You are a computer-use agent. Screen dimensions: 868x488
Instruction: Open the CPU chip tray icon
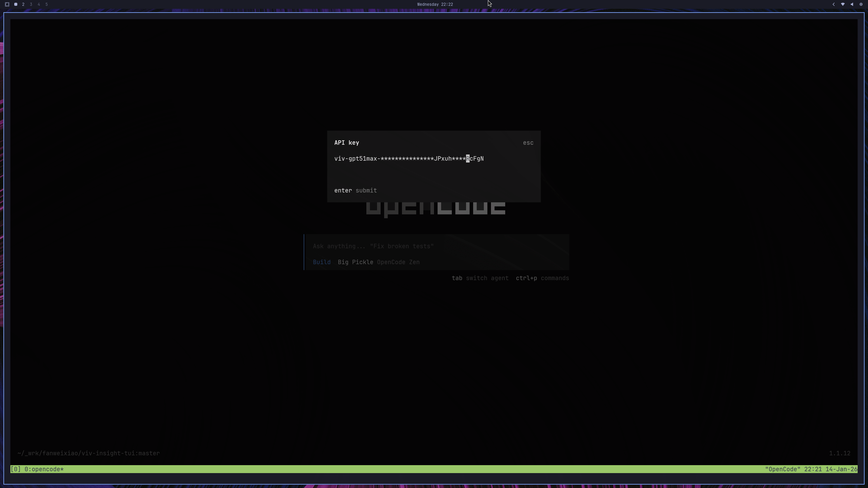[861, 4]
